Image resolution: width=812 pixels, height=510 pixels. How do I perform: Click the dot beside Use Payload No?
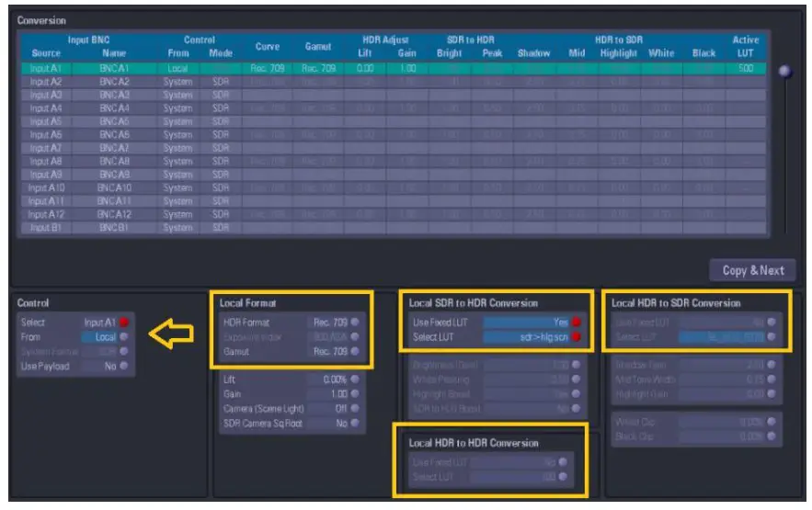(124, 366)
